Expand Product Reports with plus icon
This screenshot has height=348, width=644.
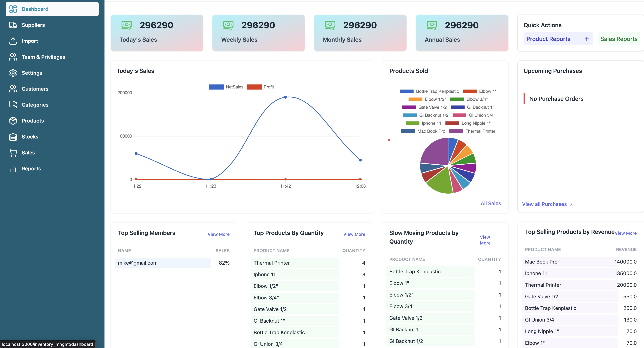coord(586,39)
